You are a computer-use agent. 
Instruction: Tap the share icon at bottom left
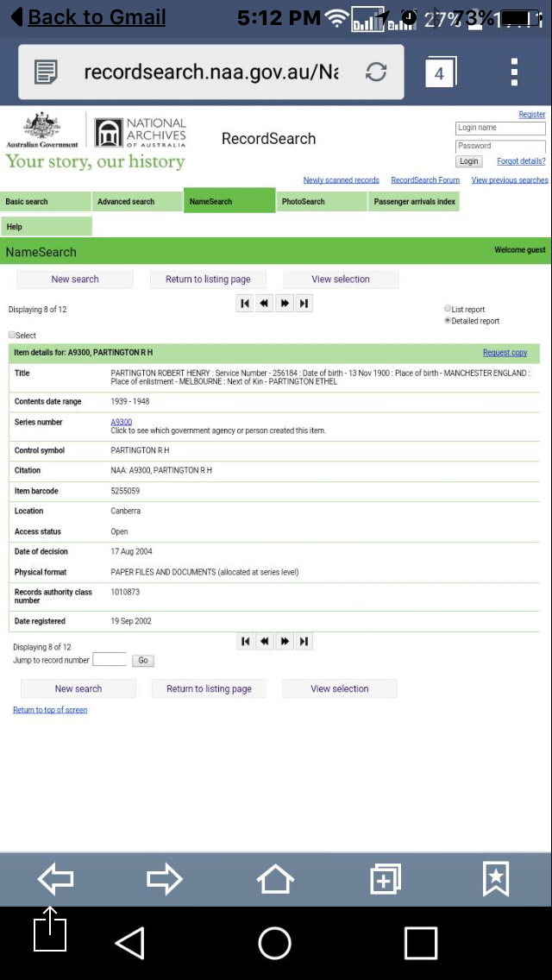50,929
